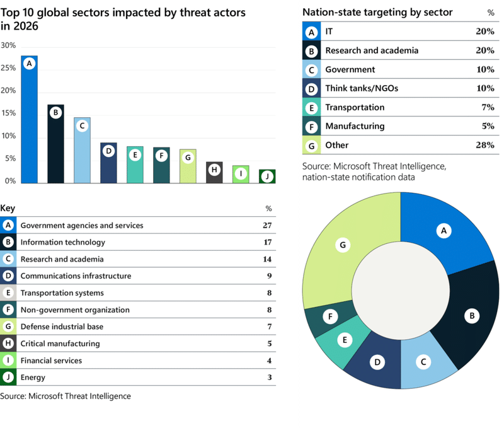504x428 pixels.
Task: Click the G badge beside Other
Action: coord(311,146)
